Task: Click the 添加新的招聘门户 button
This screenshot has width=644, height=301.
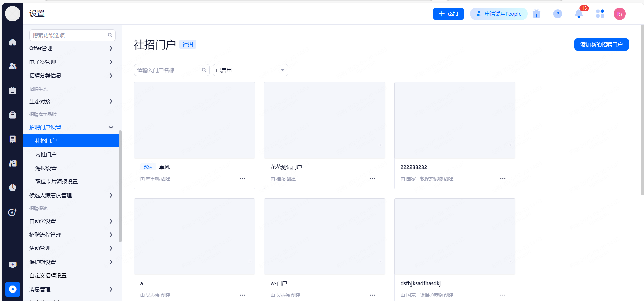Action: click(x=601, y=44)
